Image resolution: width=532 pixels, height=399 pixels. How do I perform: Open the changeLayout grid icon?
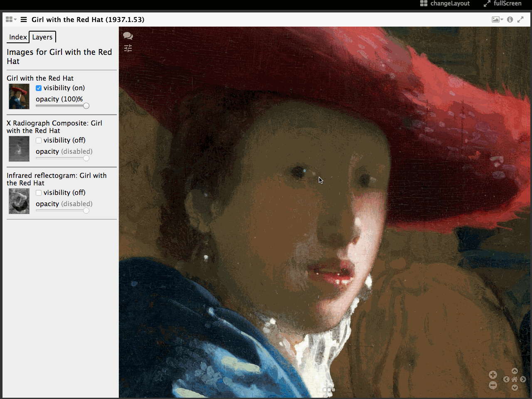click(424, 3)
